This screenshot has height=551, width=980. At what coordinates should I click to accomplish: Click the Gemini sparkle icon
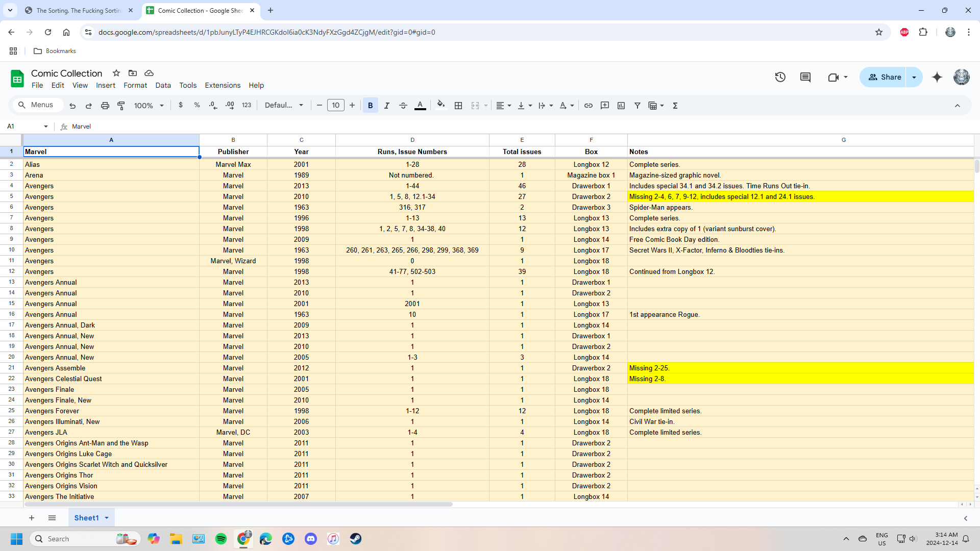point(937,77)
